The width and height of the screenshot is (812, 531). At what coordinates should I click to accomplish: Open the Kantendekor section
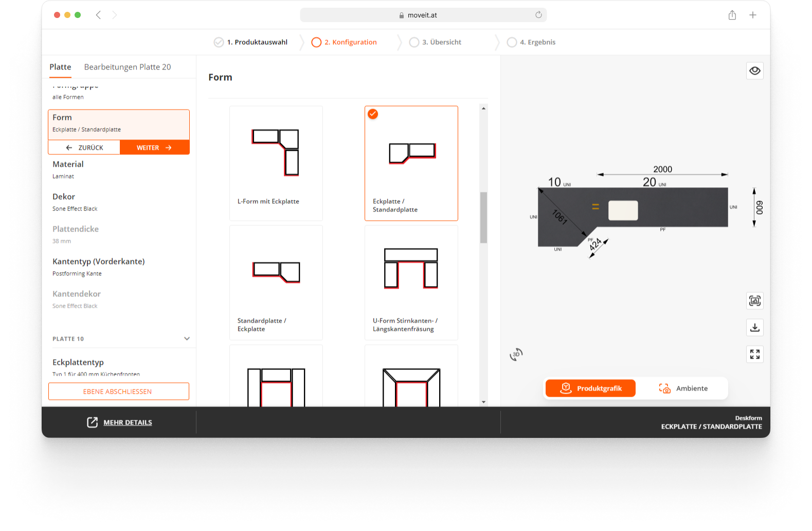coord(119,299)
